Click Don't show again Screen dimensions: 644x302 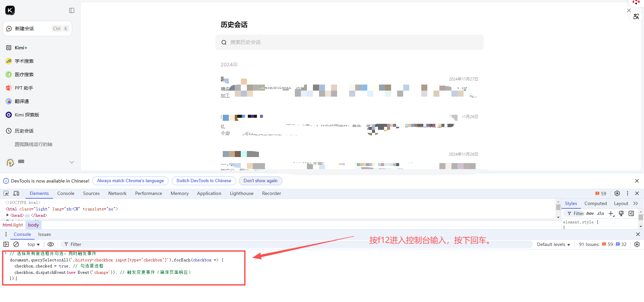point(261,181)
